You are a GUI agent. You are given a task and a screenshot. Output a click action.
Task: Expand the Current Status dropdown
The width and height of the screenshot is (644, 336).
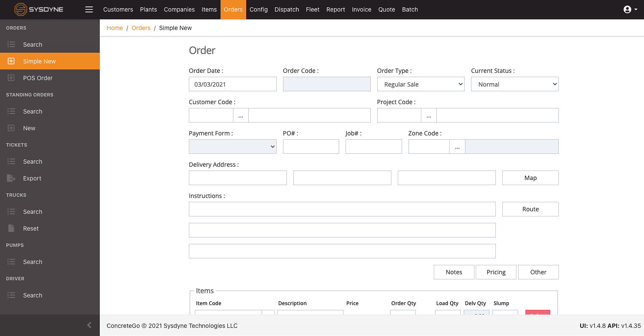pos(515,84)
